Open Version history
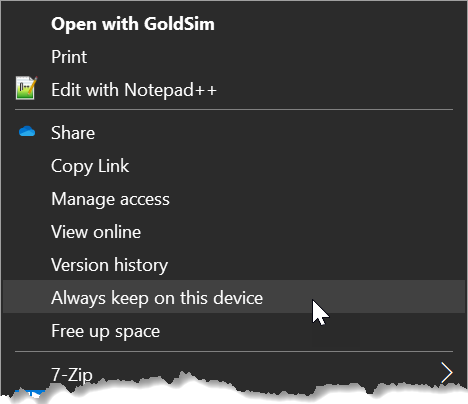 pyautogui.click(x=233, y=265)
